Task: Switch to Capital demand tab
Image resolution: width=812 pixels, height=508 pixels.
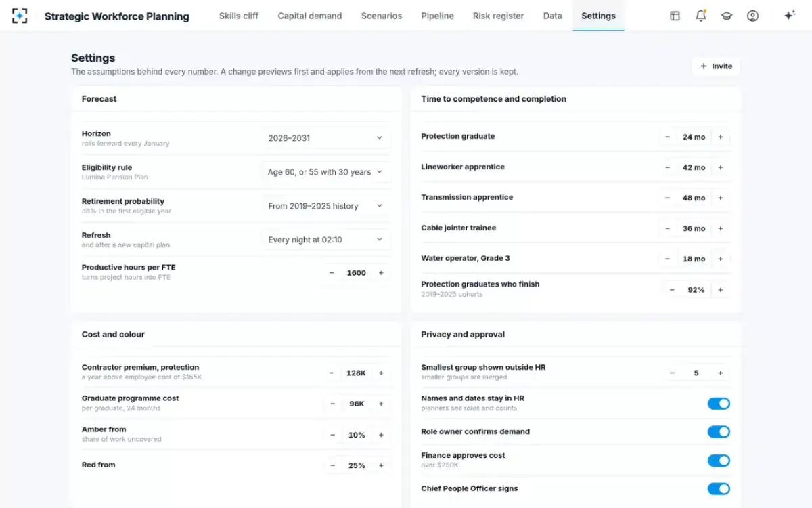Action: click(310, 16)
